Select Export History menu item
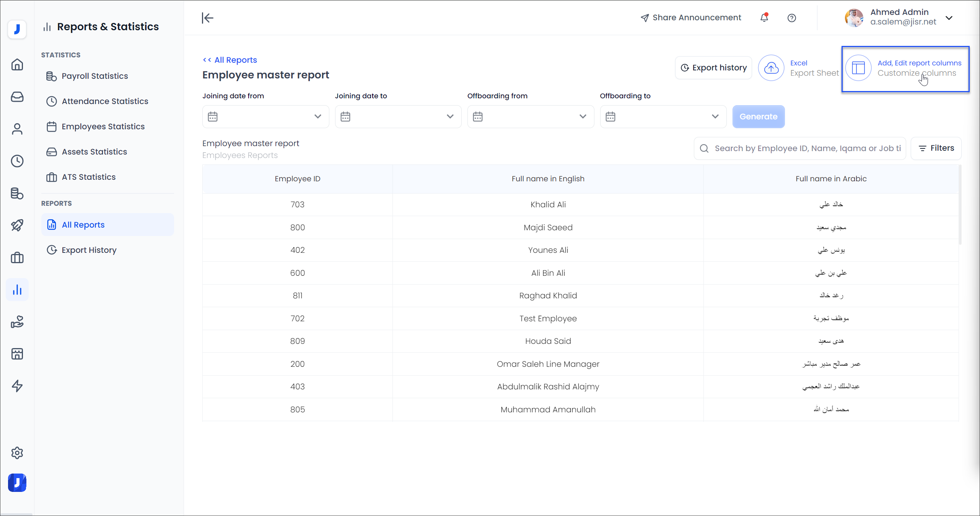The image size is (980, 516). coord(89,250)
